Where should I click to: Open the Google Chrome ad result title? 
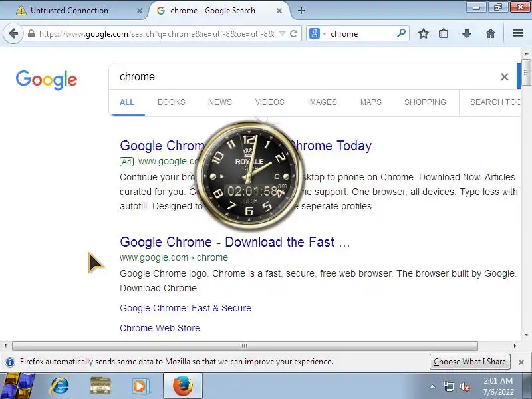[162, 146]
